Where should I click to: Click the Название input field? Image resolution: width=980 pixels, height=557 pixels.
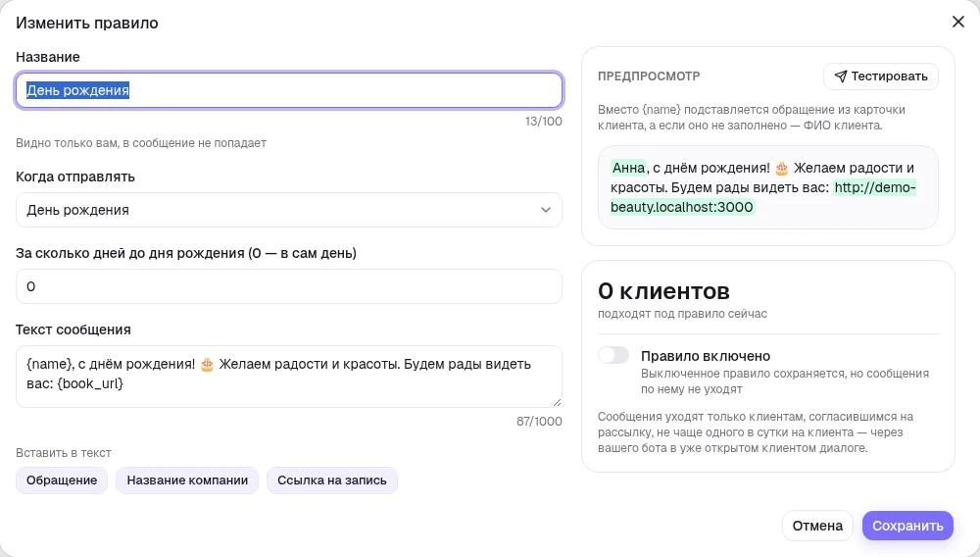tap(289, 90)
